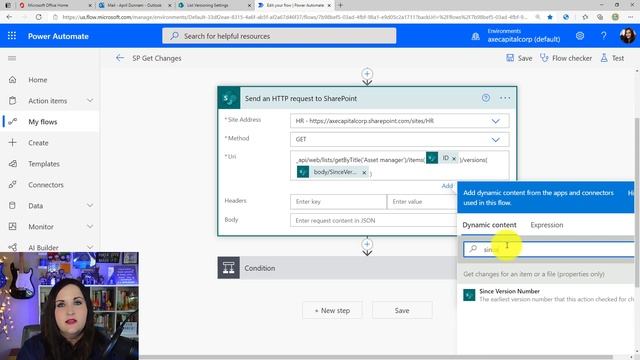Viewport: 640px width, 360px height.
Task: Open a new browser tab
Action: coord(340,5)
